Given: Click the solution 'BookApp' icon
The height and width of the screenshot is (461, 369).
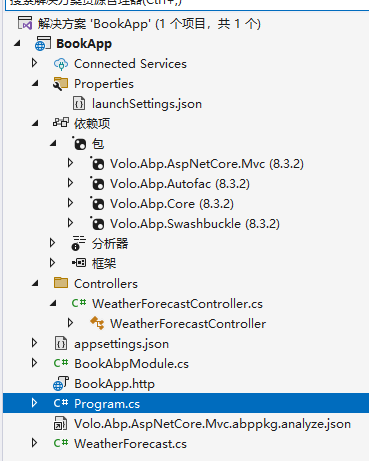Looking at the screenshot, I should (25, 23).
